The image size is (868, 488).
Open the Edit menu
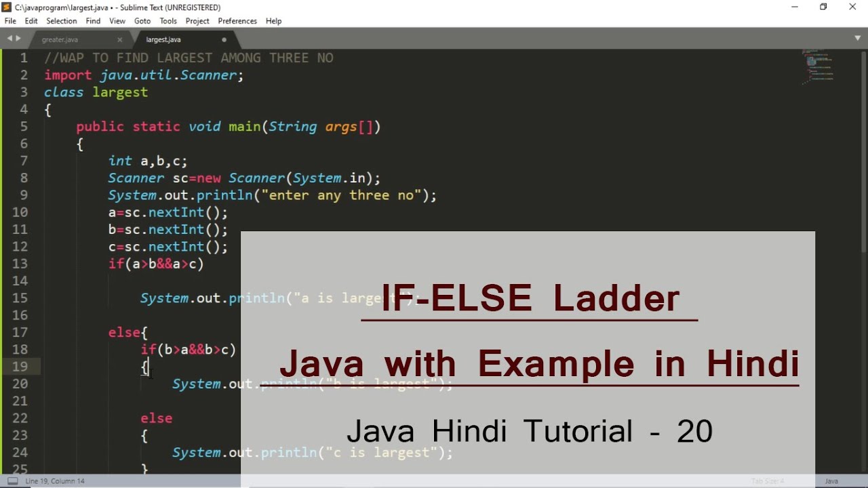[31, 21]
